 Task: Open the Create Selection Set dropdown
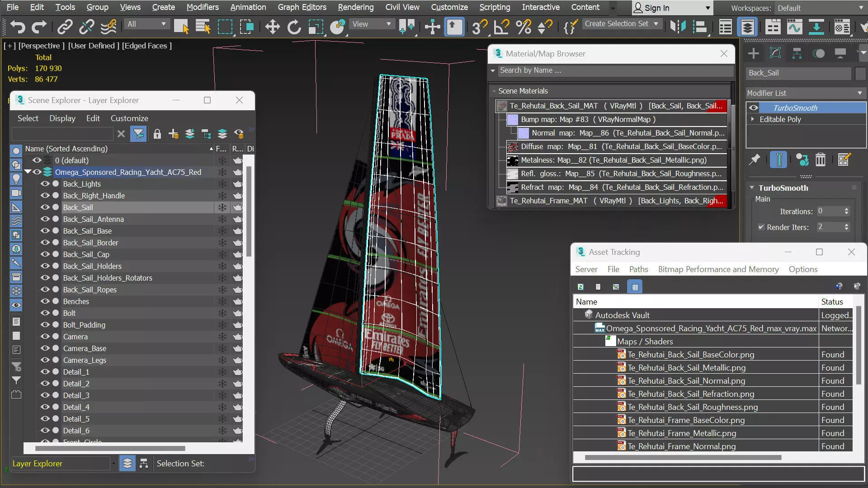point(622,23)
